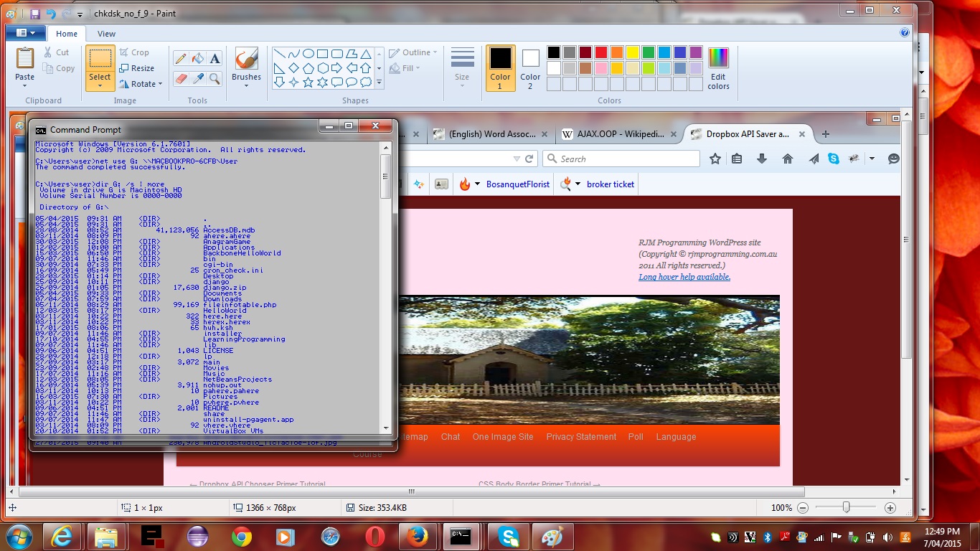Choose the Rounded rectangle shape
980x551 pixels.
pyautogui.click(x=336, y=54)
